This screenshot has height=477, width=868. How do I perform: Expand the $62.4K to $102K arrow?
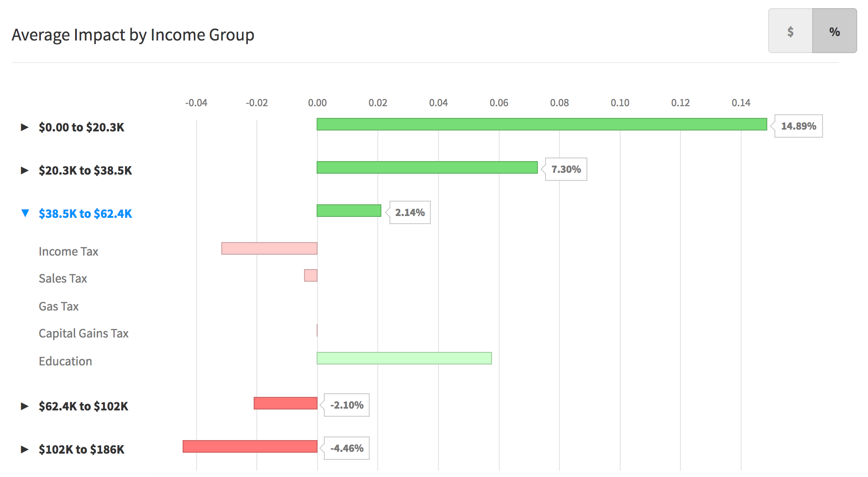25,406
